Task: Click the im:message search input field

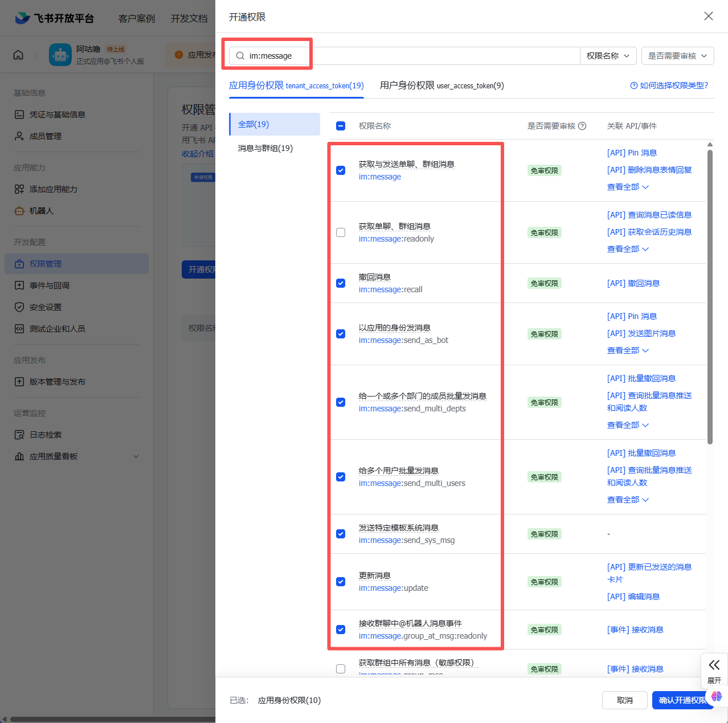Action: 410,56
